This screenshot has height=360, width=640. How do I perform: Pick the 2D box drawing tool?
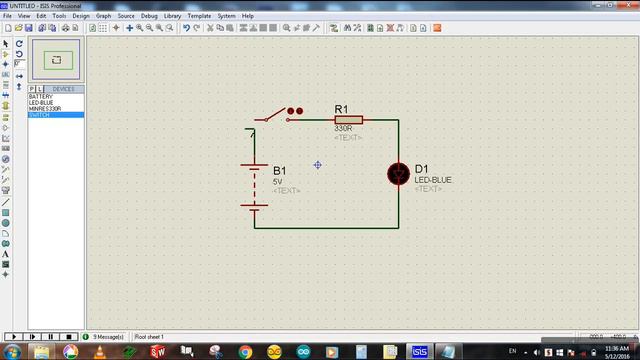pos(6,213)
